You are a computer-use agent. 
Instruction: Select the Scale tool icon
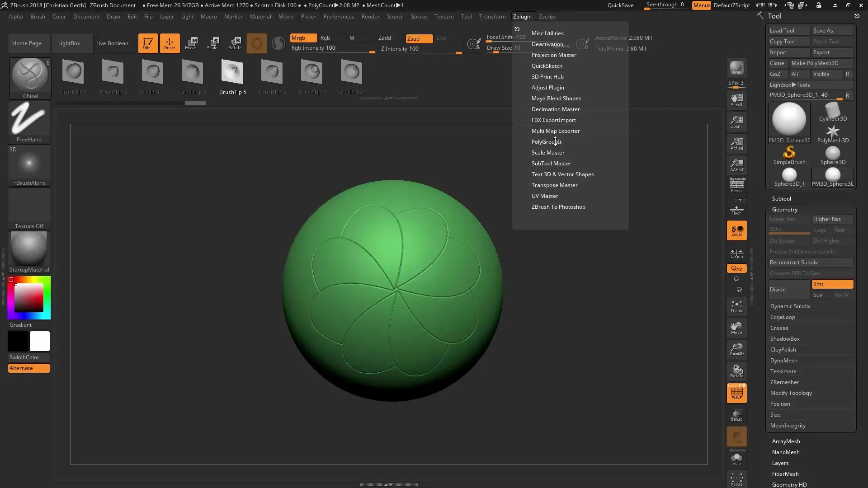click(x=212, y=43)
